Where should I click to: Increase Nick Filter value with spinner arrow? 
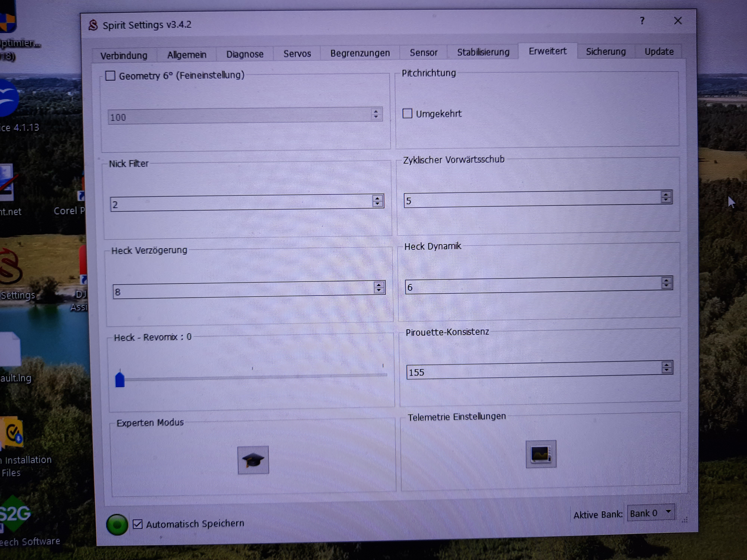point(378,198)
